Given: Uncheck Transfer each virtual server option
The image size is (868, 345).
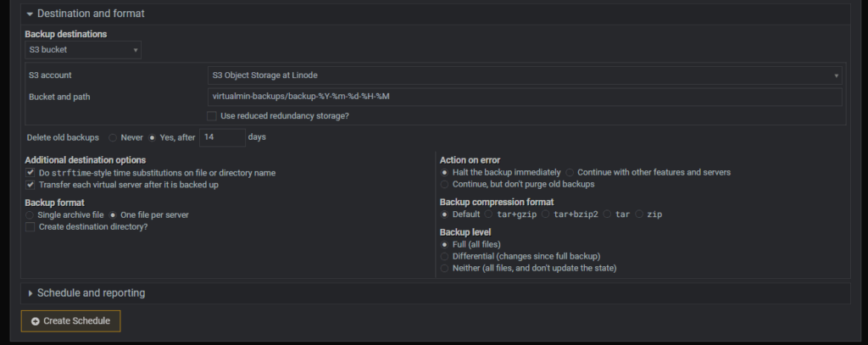Looking at the screenshot, I should point(31,185).
